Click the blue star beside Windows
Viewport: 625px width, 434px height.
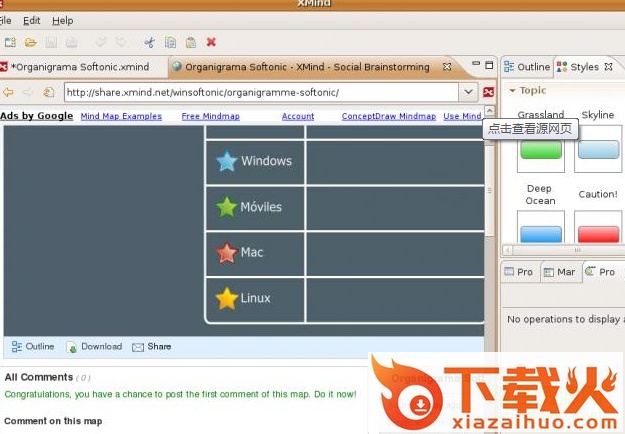[x=226, y=161]
